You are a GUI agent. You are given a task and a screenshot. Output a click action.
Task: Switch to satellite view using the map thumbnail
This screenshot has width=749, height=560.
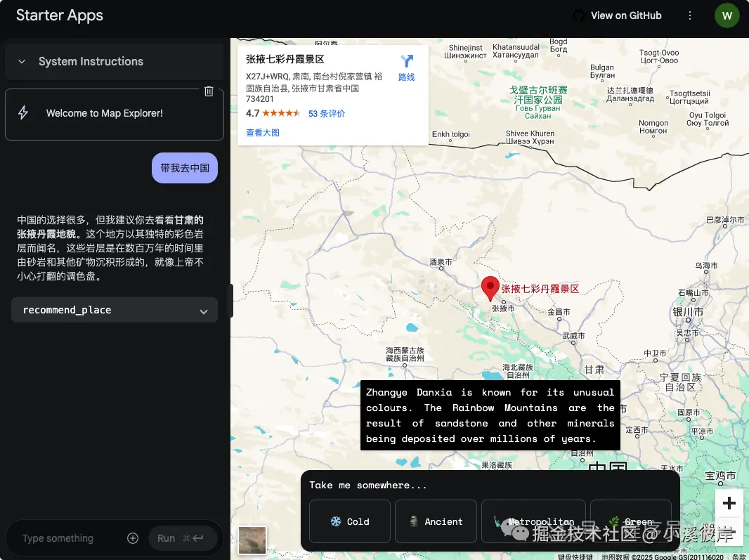point(252,540)
